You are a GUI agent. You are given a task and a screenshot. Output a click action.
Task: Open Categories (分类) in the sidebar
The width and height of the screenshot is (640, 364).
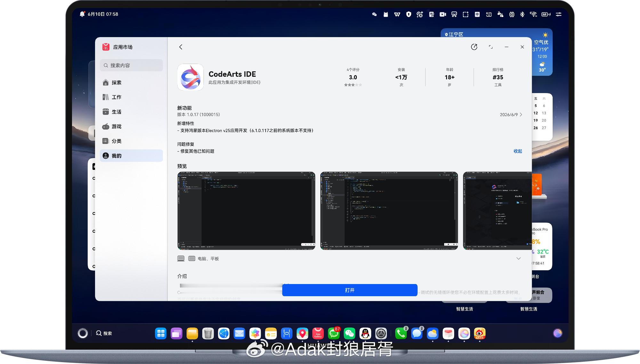(131, 141)
